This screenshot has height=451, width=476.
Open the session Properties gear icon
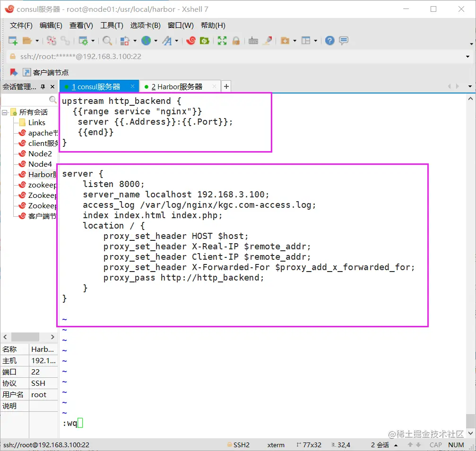click(x=83, y=41)
